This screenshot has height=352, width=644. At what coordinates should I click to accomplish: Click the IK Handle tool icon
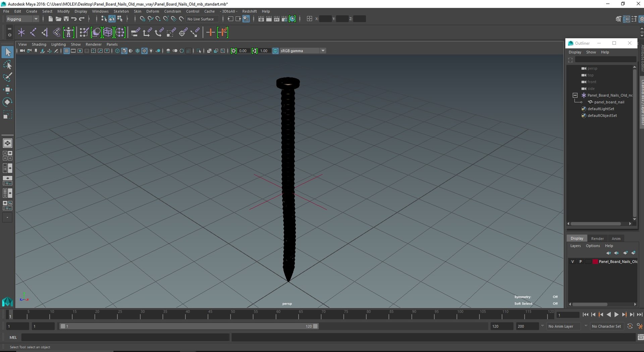45,33
